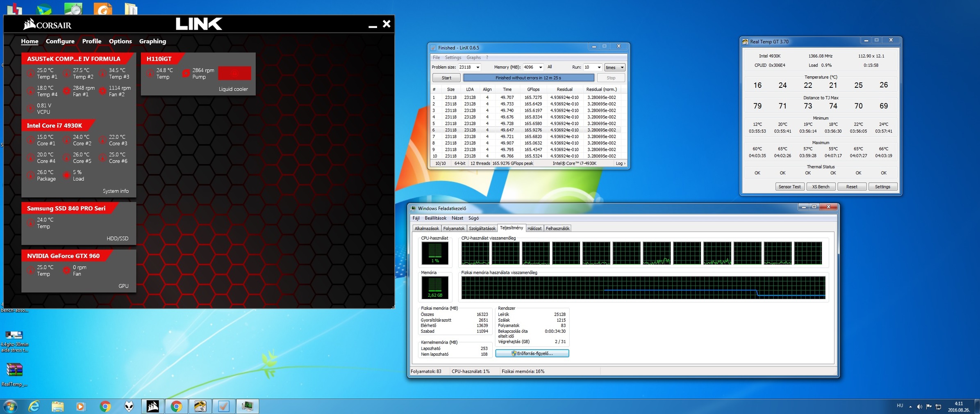980x414 pixels.
Task: Open the Home tab in Corsair Link
Action: click(x=30, y=41)
